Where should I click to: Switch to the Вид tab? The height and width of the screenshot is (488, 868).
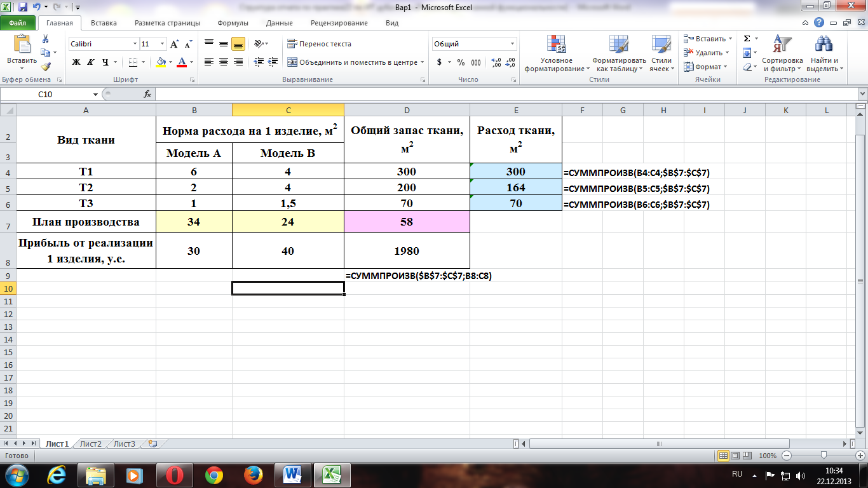click(392, 23)
